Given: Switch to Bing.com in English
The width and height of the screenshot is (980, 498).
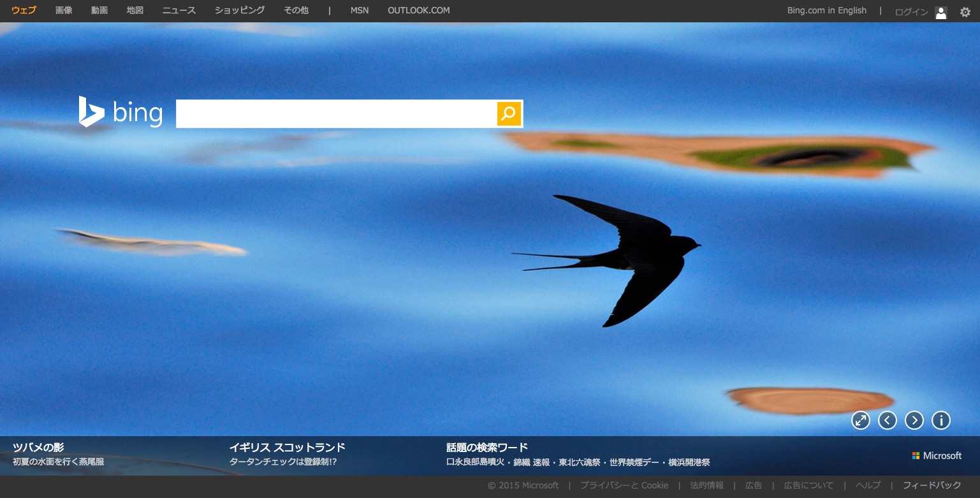Looking at the screenshot, I should (827, 10).
